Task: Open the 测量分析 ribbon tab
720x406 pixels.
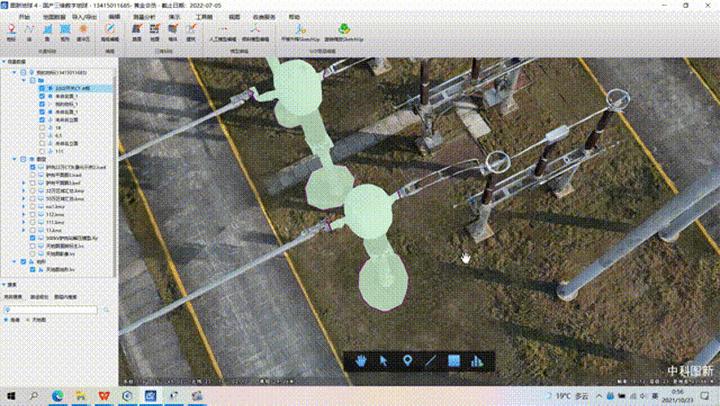Action: pyautogui.click(x=144, y=17)
